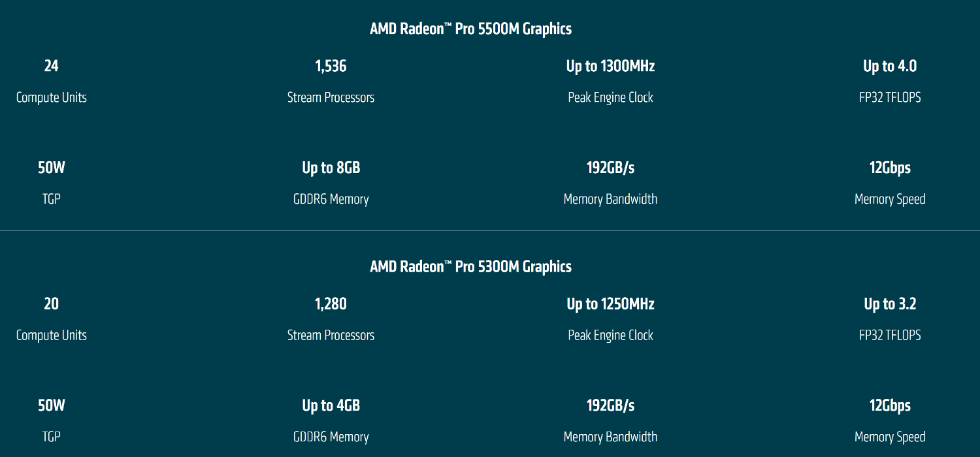
Task: Click the Up to 1250MHz clock value
Action: (610, 304)
